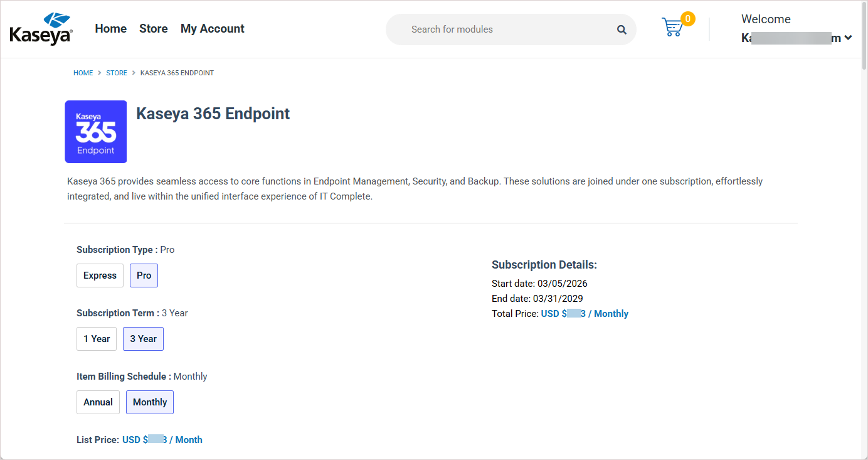This screenshot has height=460, width=868.
Task: Open the My Account menu
Action: click(212, 29)
